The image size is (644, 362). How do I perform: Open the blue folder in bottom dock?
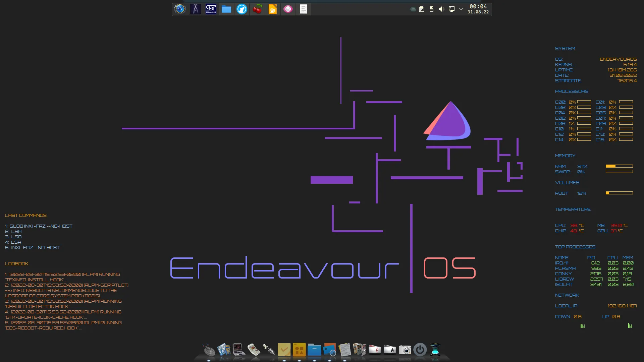tap(314, 350)
